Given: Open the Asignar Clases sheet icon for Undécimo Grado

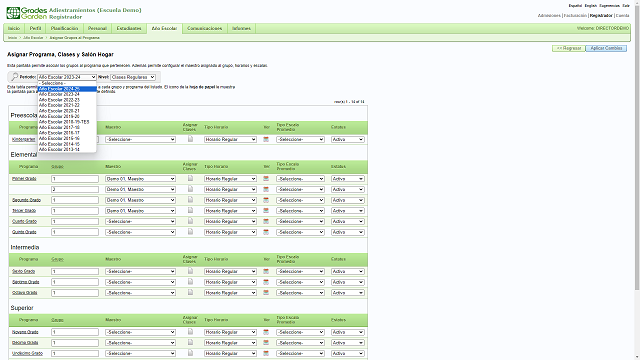Looking at the screenshot, I should click(x=190, y=353).
